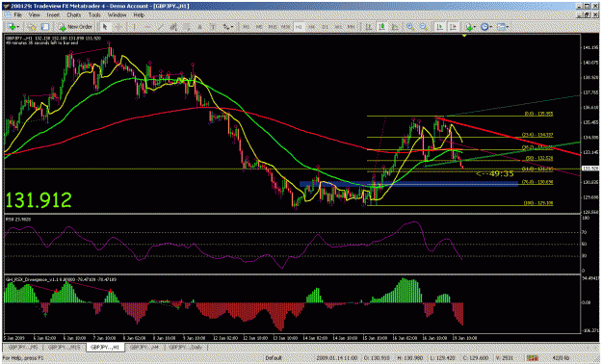Expand the indicators dropdown arrow
This screenshot has height=364, width=602.
point(475,27)
